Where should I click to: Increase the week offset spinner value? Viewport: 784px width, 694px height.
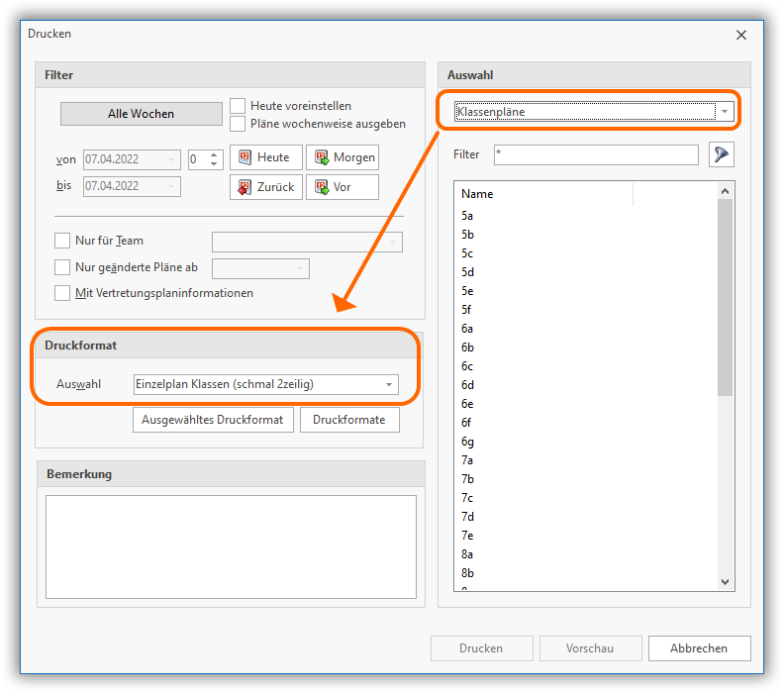[214, 155]
